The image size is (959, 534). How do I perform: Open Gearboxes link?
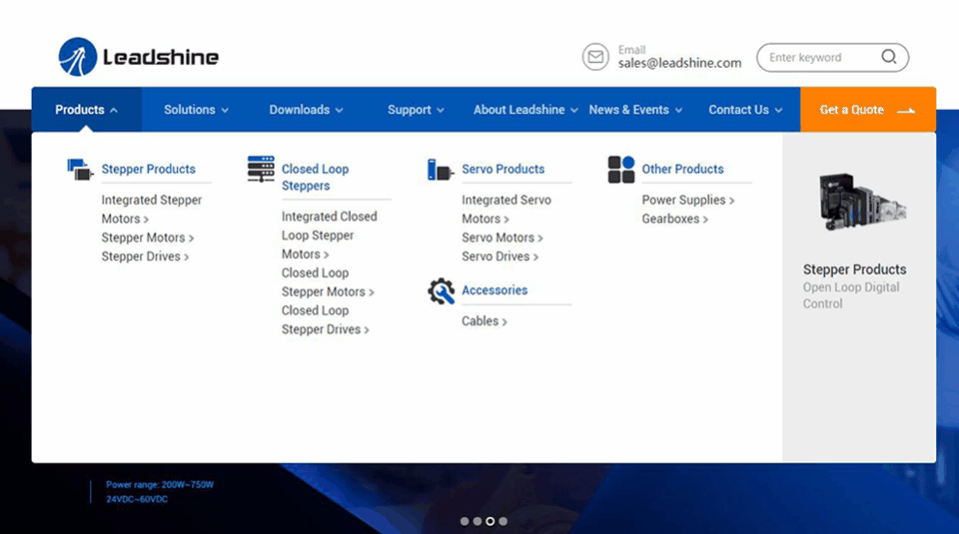pos(675,219)
